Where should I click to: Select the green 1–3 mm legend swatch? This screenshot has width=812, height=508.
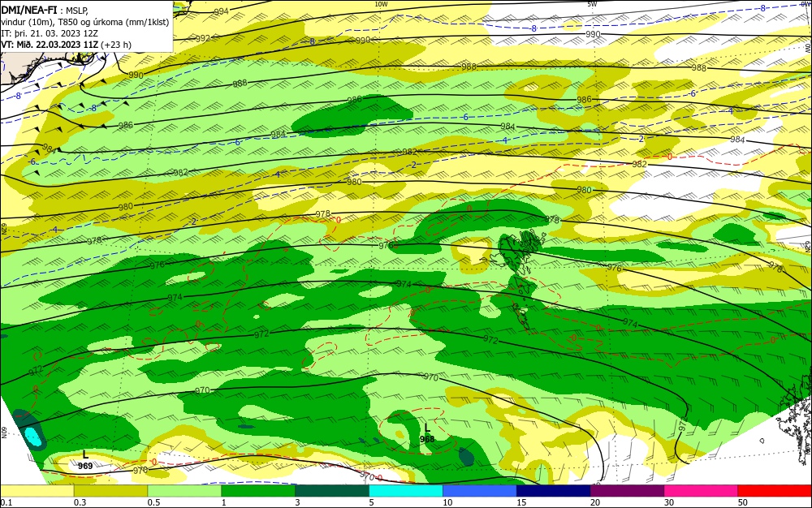(258, 491)
